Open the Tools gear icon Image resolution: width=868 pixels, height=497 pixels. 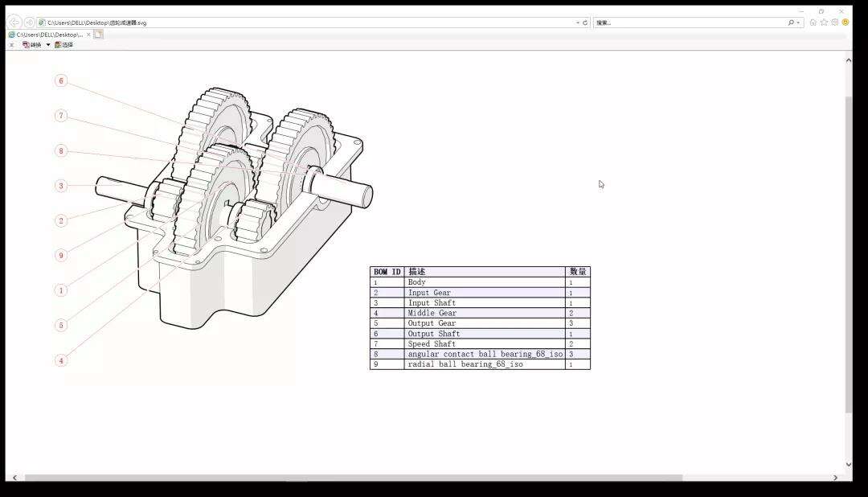click(834, 23)
